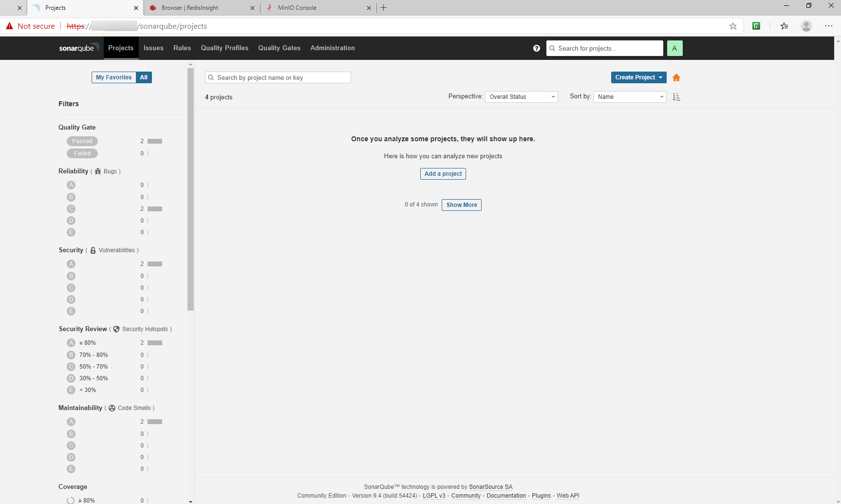Click the Not secure warning icon
Image resolution: width=841 pixels, height=504 pixels.
9,26
